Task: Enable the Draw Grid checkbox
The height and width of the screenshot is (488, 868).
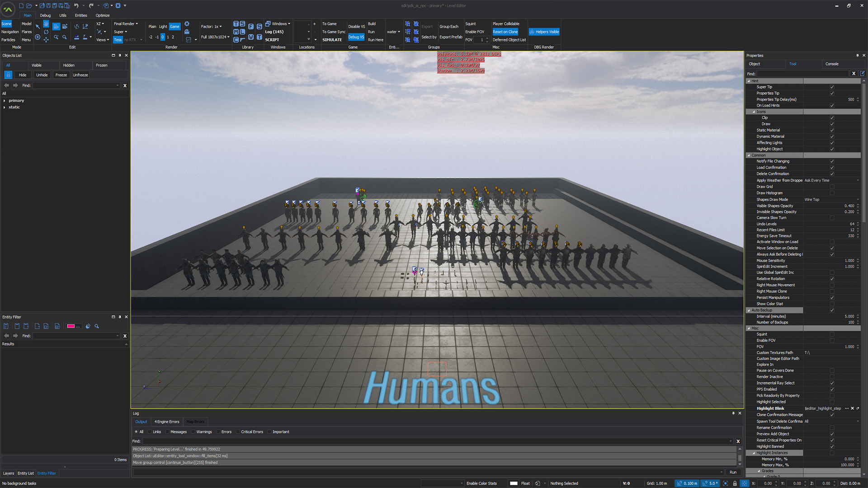Action: 832,187
